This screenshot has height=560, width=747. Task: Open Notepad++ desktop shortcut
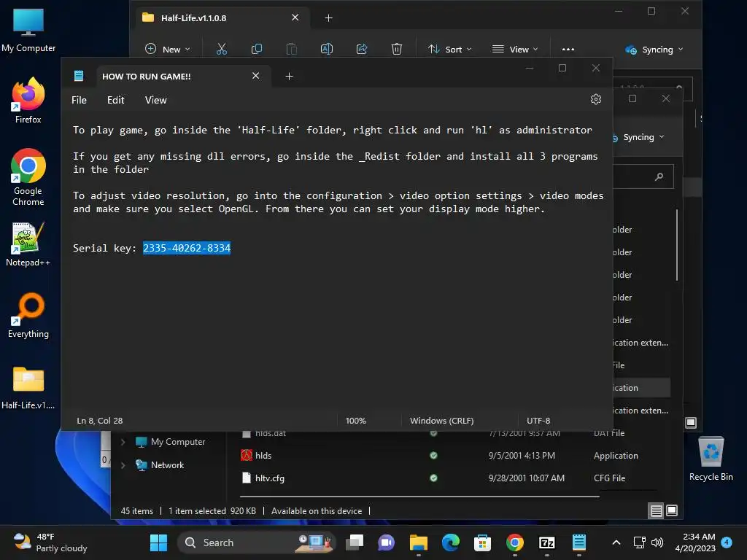click(x=28, y=244)
